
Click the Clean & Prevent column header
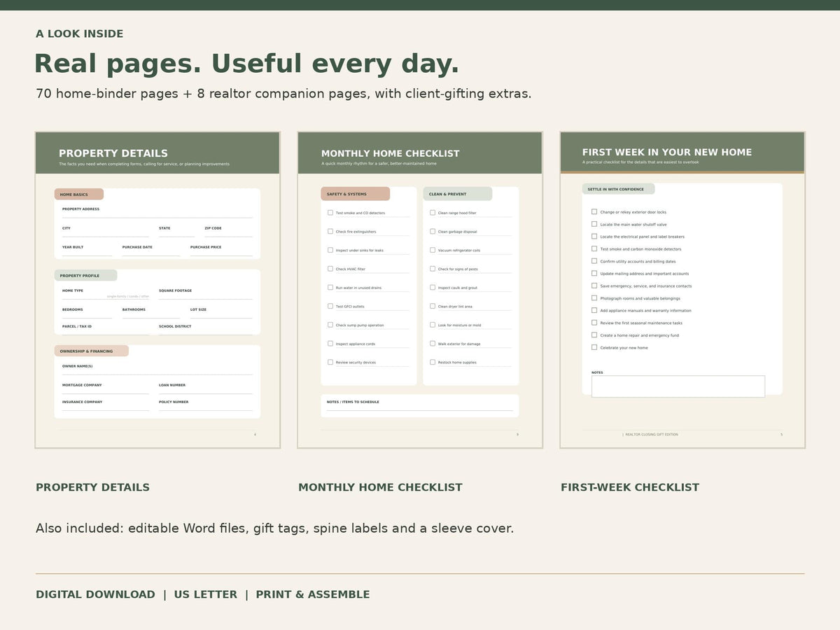[x=458, y=194]
